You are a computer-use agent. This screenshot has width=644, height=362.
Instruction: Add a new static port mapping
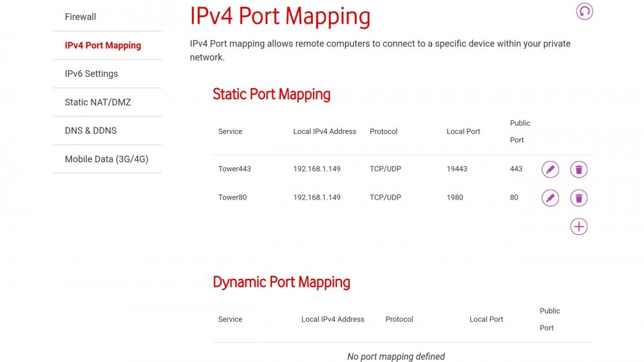[579, 226]
